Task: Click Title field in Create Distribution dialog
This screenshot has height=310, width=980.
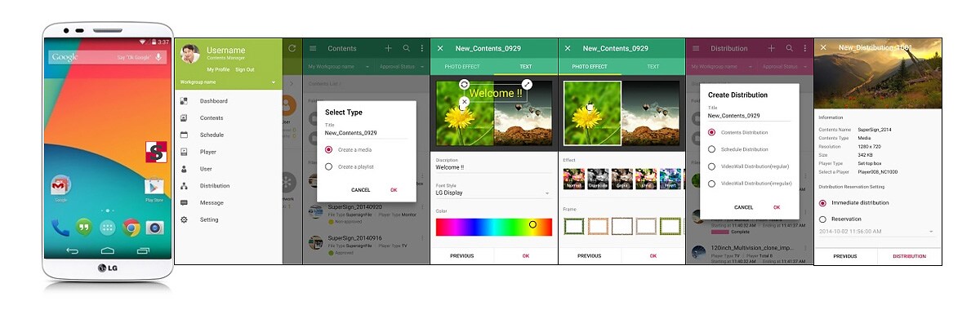Action: click(750, 116)
